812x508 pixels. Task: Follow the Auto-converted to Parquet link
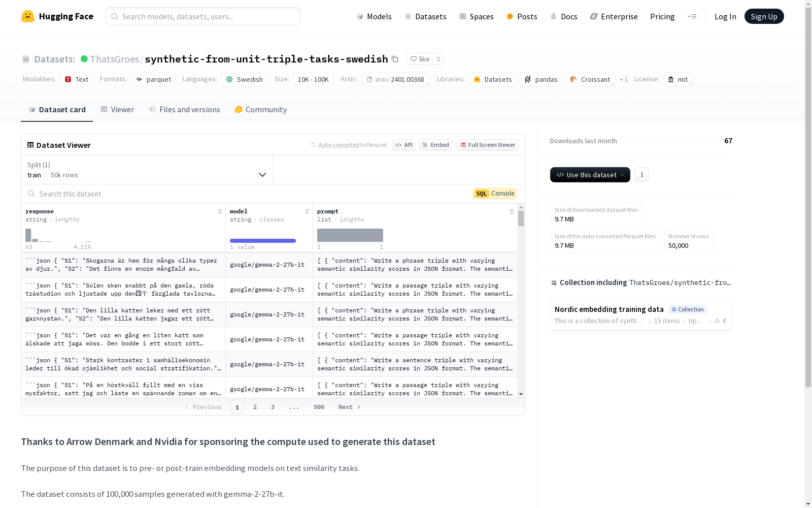coord(339,145)
